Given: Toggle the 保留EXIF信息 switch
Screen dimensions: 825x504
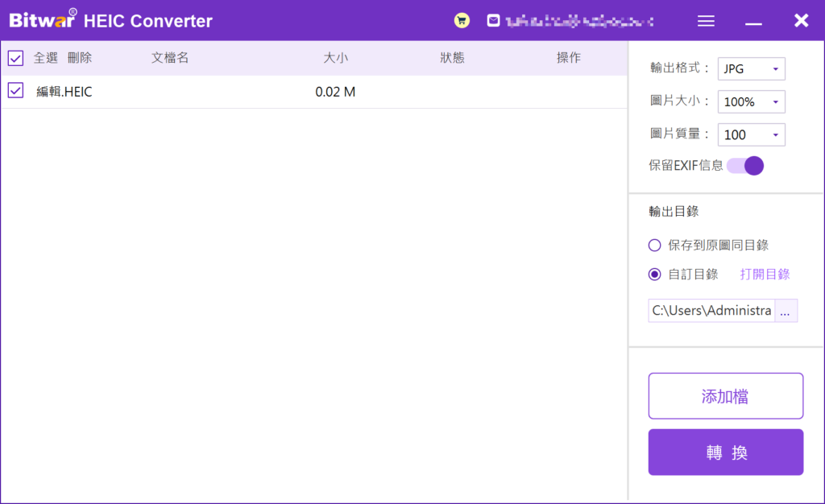Looking at the screenshot, I should click(745, 166).
